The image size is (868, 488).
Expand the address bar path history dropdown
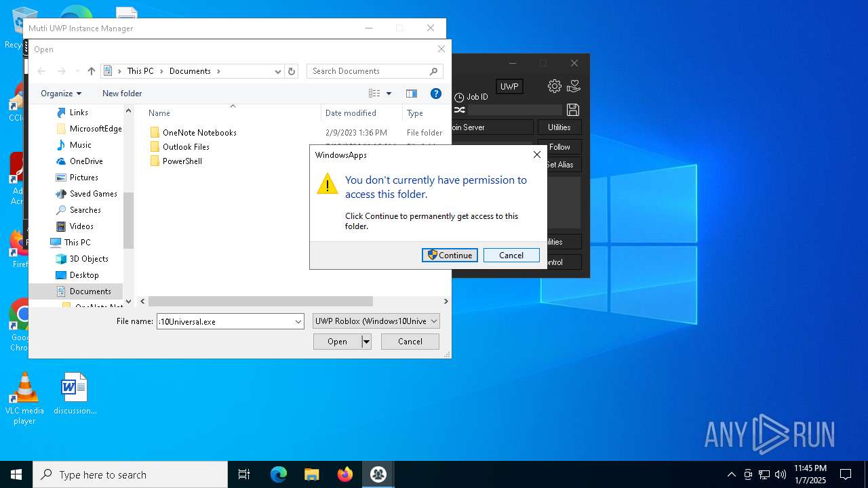[277, 71]
